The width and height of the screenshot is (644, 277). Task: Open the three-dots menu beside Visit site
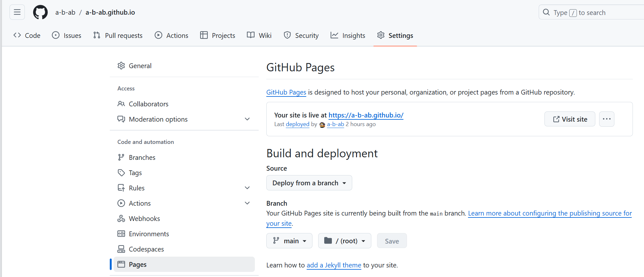pos(607,119)
